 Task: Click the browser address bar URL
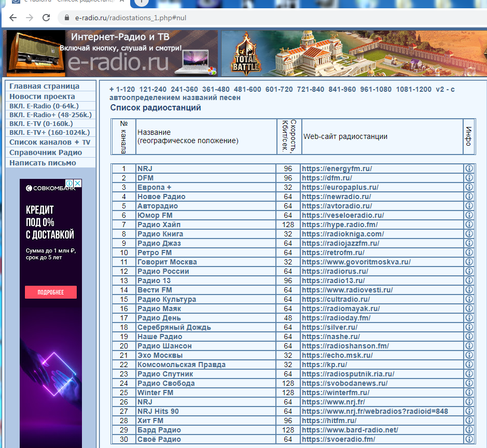point(131,18)
